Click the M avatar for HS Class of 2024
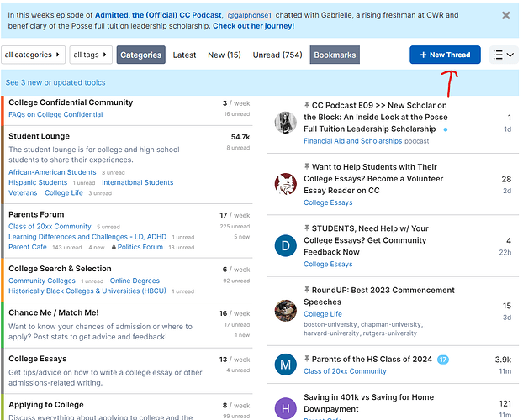523x420 pixels. pos(286,365)
